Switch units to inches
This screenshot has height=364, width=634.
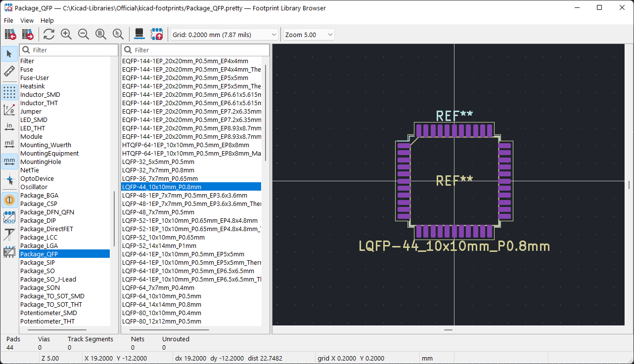click(x=9, y=127)
